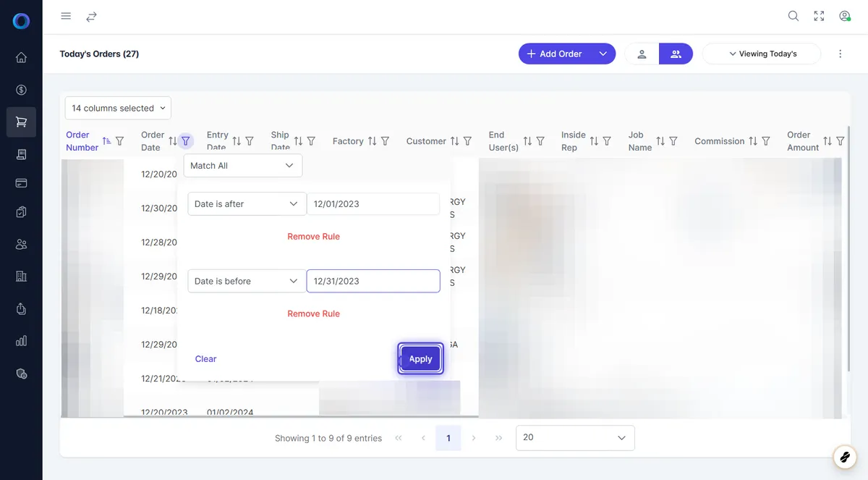This screenshot has height=480, width=868.
Task: Click the Add Order button
Action: coord(554,54)
